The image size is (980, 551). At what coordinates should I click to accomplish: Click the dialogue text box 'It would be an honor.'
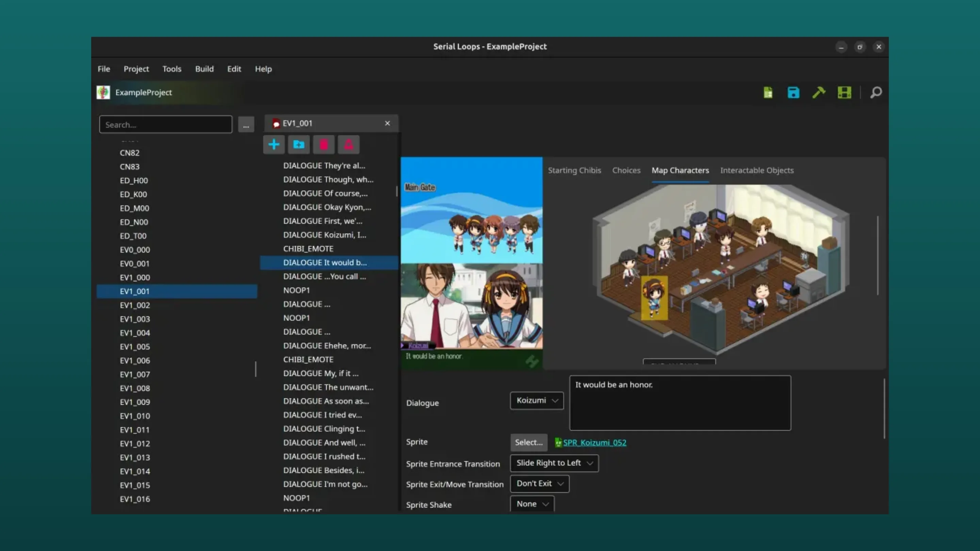pos(680,403)
